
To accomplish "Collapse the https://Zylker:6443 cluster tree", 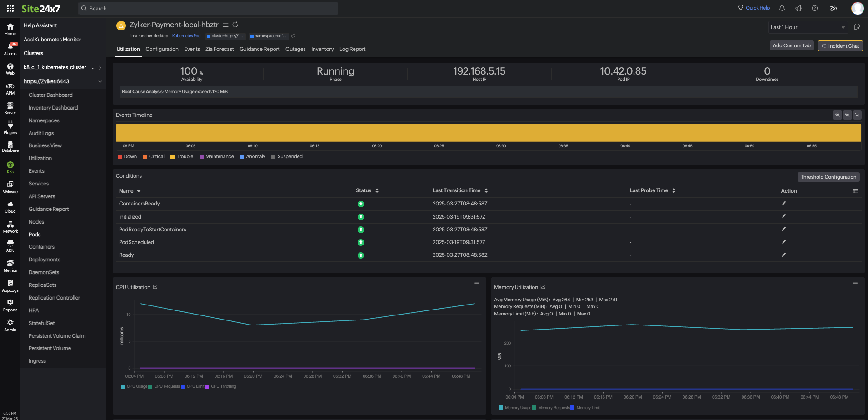I will [100, 81].
